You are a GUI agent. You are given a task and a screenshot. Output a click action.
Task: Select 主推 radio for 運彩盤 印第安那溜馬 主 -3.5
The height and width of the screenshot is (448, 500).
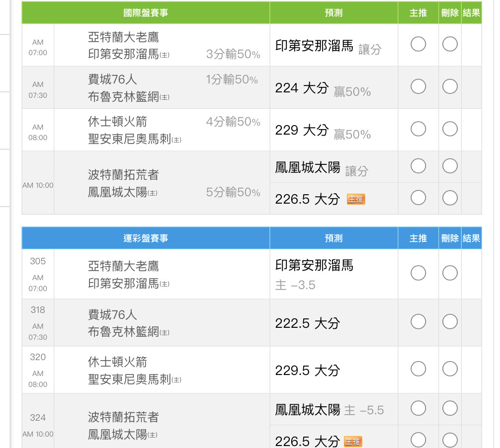point(418,273)
